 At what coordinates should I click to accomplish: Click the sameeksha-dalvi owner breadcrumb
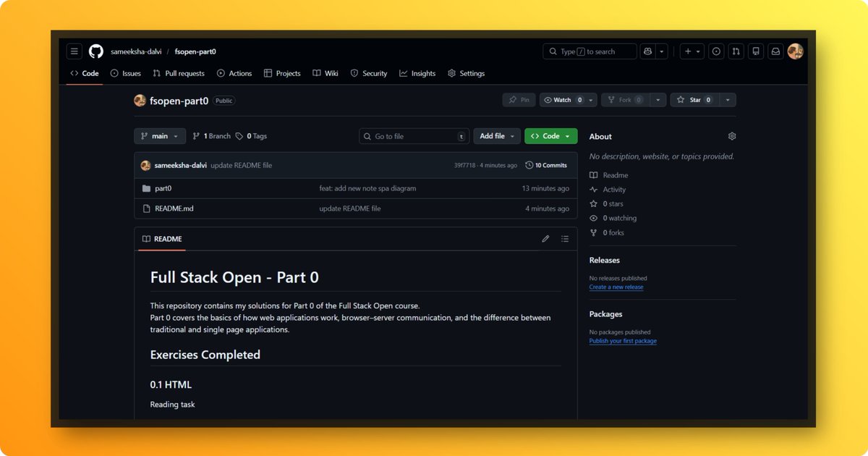pos(135,51)
